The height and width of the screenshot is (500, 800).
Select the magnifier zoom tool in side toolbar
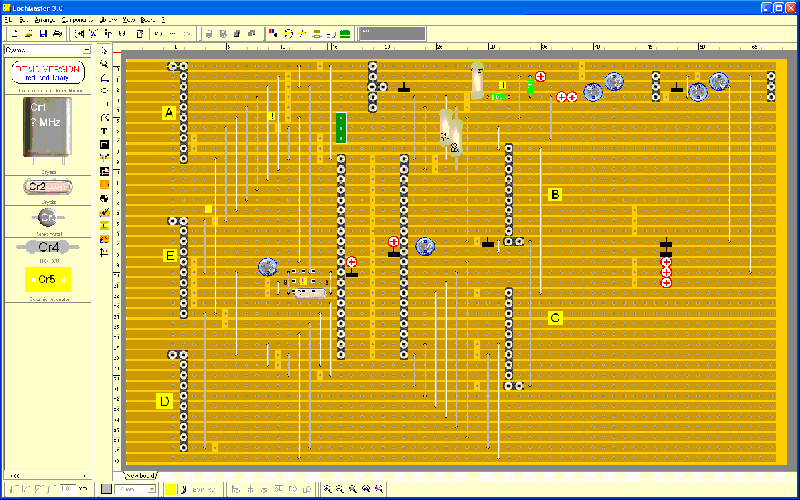[x=105, y=62]
